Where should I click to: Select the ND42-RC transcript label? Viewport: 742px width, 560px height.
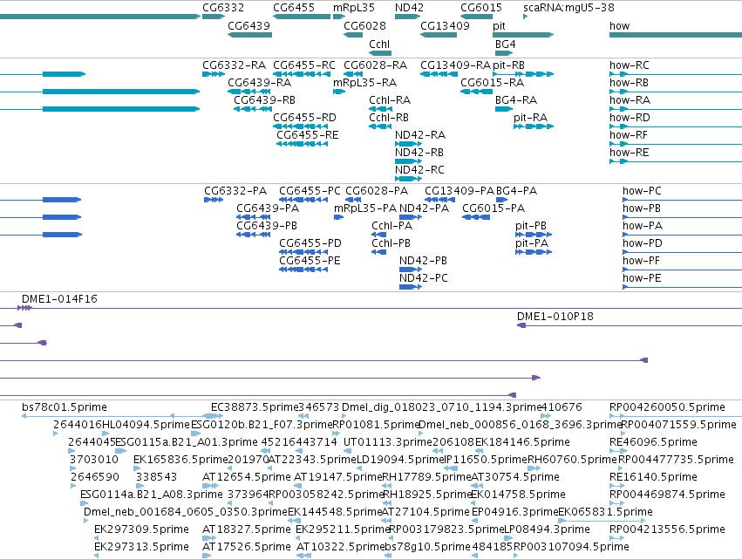[x=419, y=170]
